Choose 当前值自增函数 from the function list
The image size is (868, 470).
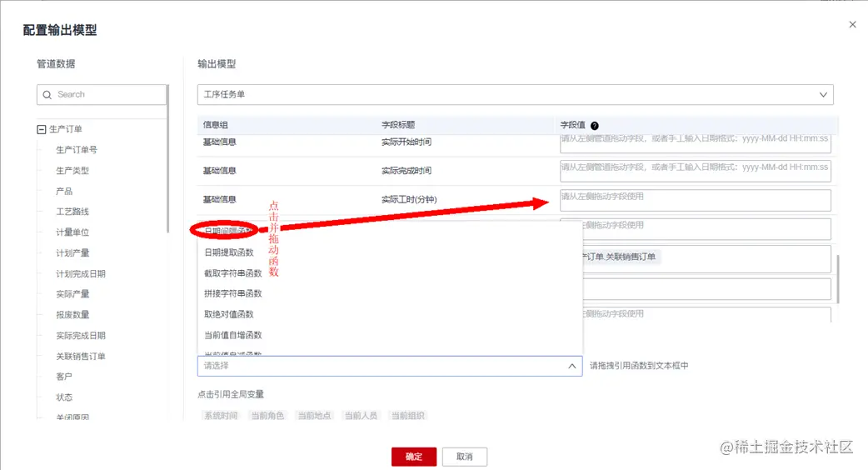233,335
